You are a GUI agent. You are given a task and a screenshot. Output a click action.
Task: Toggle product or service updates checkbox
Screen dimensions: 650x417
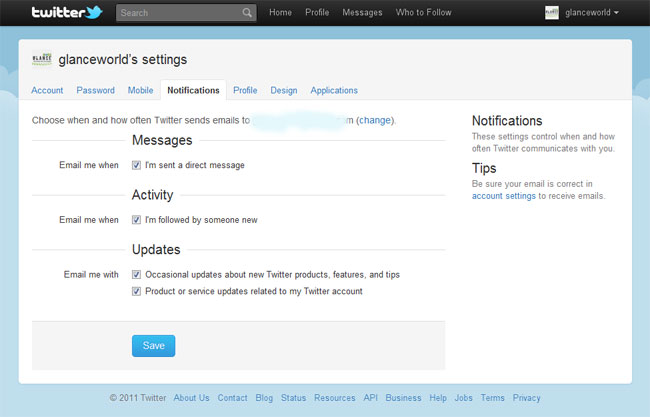[x=136, y=291]
